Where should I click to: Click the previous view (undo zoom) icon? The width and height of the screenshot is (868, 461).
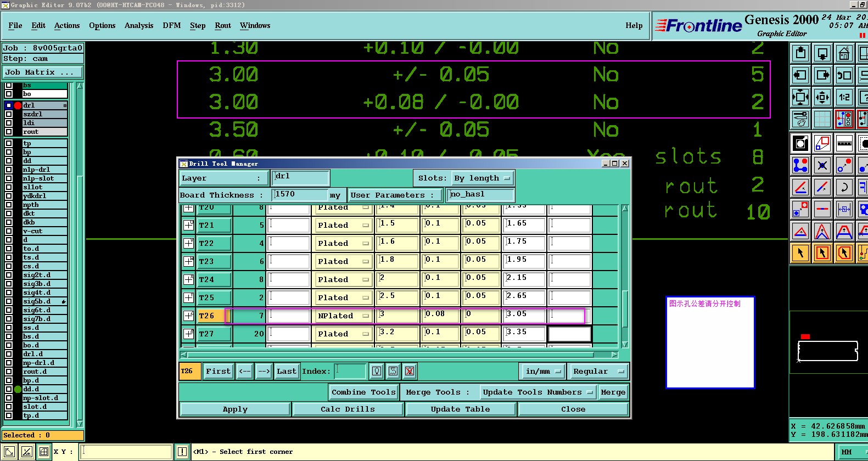coord(844,75)
